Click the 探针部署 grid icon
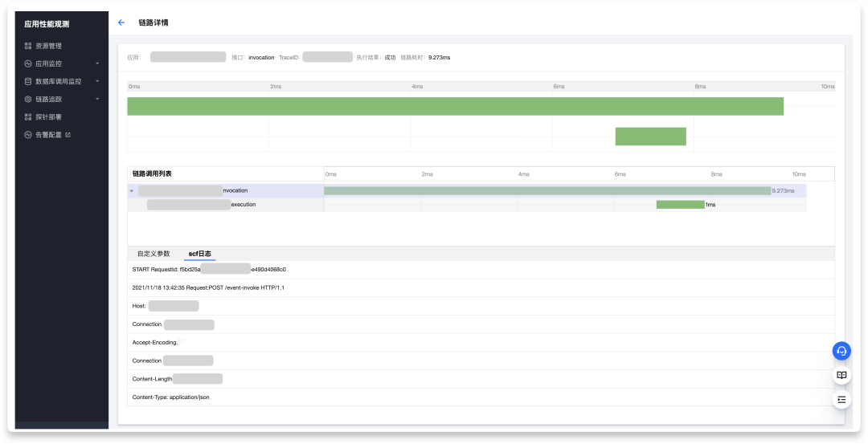 click(28, 116)
